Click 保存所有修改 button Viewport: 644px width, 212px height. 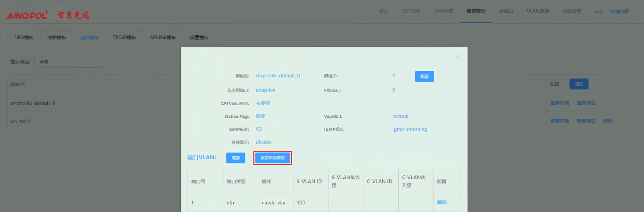coord(273,158)
